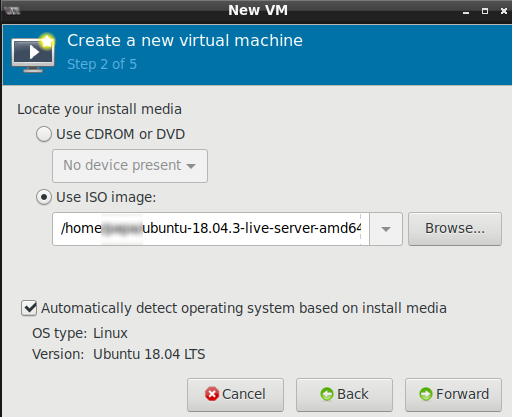Click the OS type Linux value
The width and height of the screenshot is (512, 417).
pyautogui.click(x=110, y=333)
